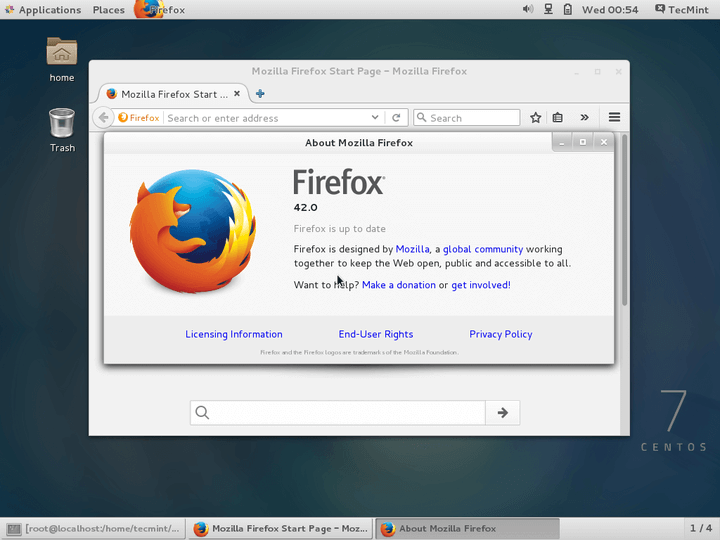Open the home folder desktop icon
The image size is (720, 540).
point(62,60)
